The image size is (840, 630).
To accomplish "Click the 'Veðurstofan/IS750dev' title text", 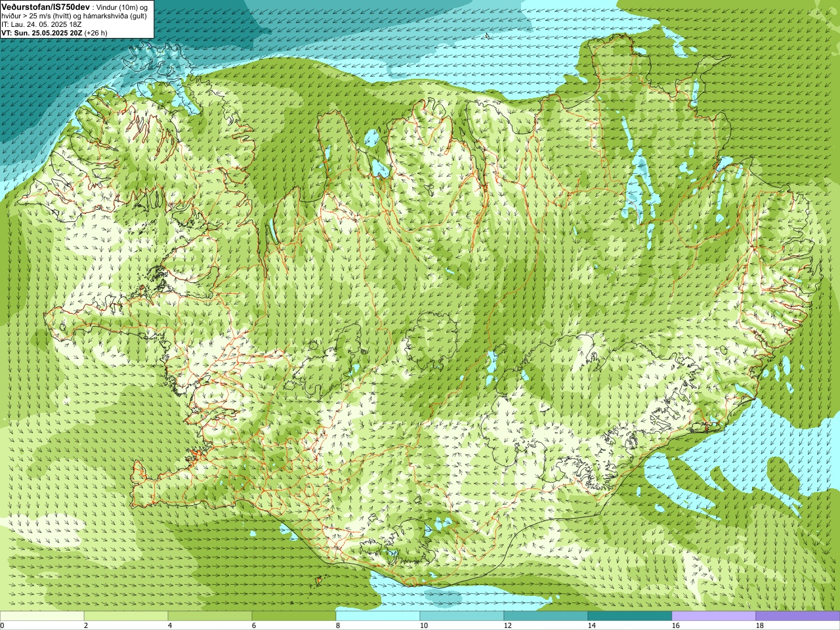I will 46,7.
